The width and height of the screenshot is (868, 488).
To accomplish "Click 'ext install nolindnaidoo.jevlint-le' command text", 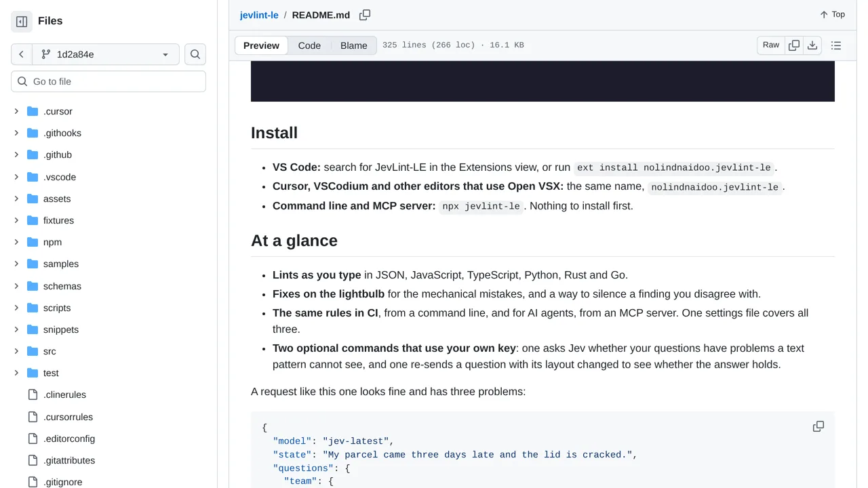I will pos(674,168).
